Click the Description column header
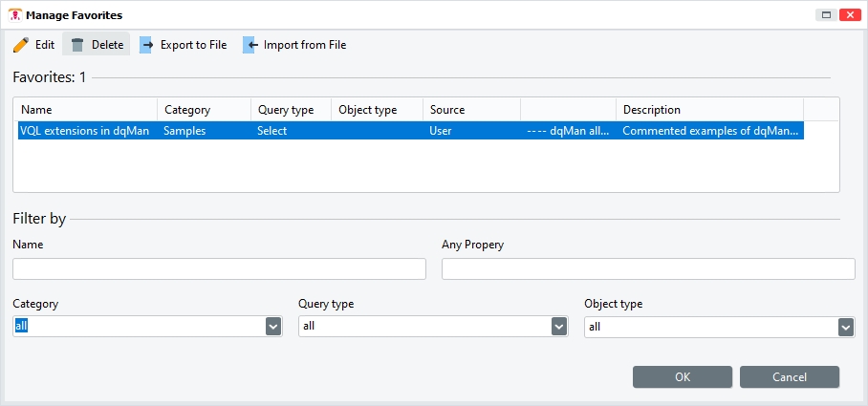This screenshot has width=868, height=406. pyautogui.click(x=708, y=110)
